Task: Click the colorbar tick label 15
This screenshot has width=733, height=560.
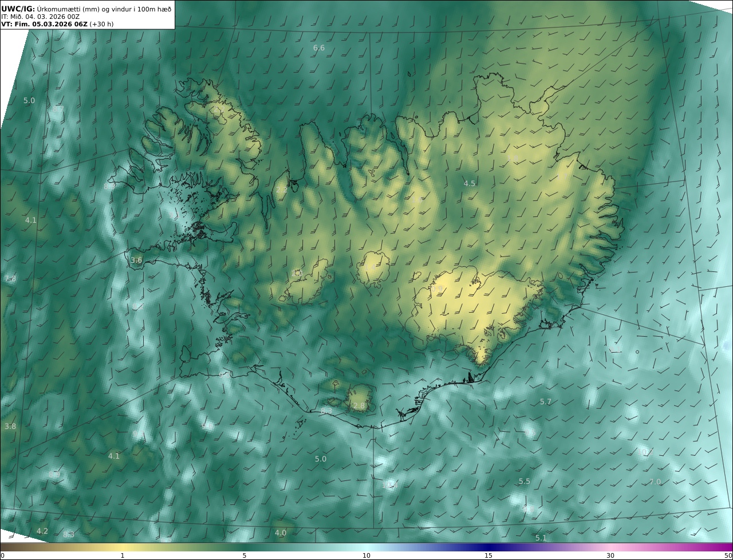Action: tap(488, 555)
